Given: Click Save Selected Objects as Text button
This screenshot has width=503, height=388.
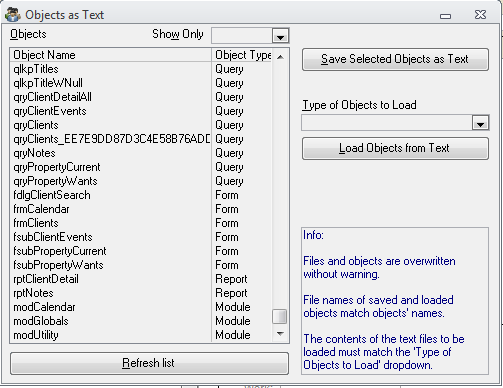Looking at the screenshot, I should tap(395, 59).
